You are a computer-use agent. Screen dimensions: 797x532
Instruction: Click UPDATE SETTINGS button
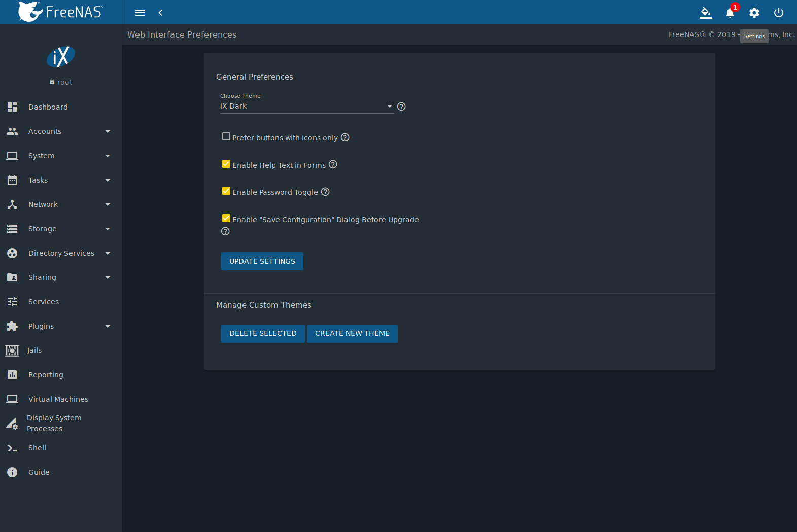262,261
